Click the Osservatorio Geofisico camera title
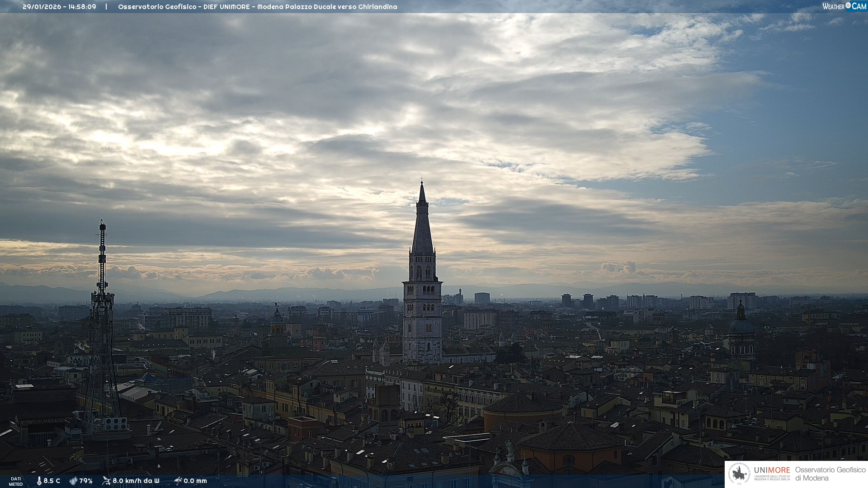The width and height of the screenshot is (868, 488). tap(157, 7)
